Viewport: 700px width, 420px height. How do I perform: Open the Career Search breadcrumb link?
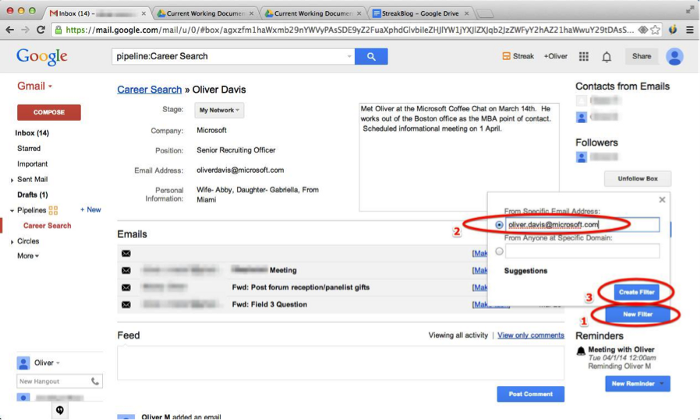pyautogui.click(x=149, y=89)
